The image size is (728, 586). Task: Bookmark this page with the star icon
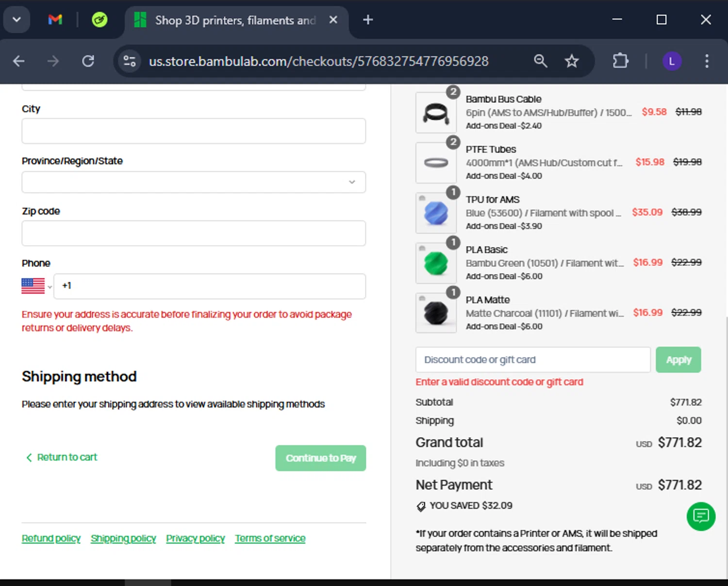point(572,61)
